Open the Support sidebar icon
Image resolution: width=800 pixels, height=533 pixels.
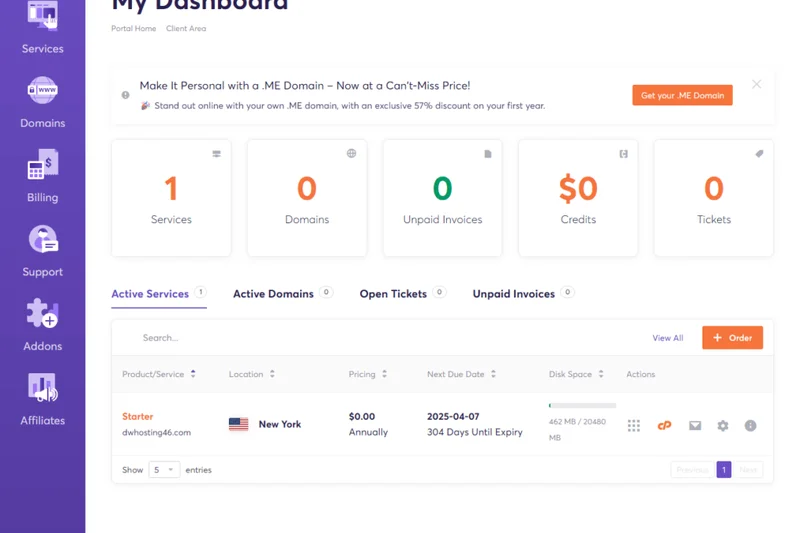[x=42, y=240]
